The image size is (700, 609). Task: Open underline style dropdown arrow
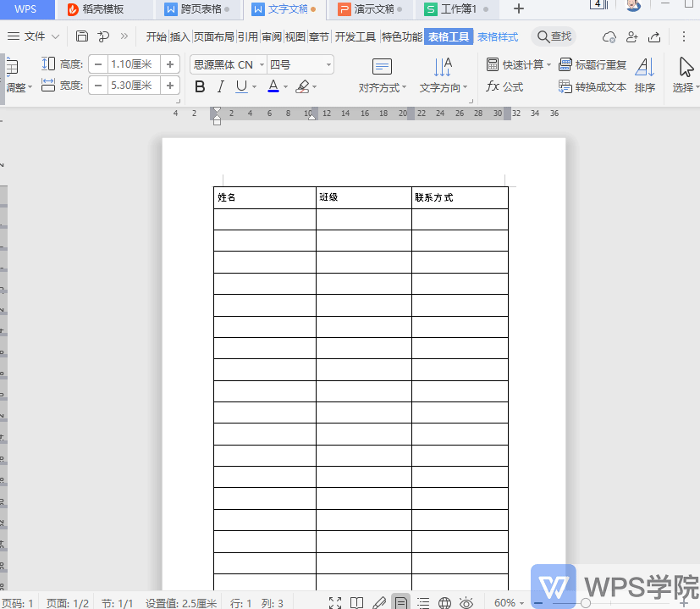point(255,87)
